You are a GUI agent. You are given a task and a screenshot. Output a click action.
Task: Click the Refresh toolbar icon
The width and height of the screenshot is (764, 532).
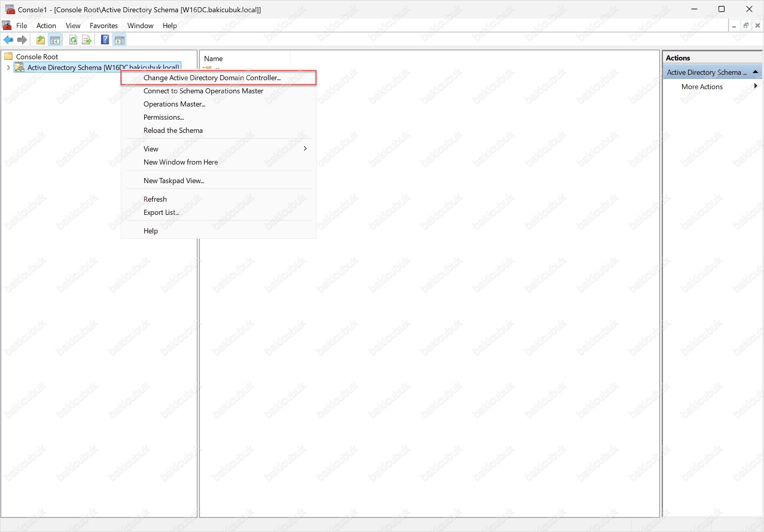click(x=73, y=40)
